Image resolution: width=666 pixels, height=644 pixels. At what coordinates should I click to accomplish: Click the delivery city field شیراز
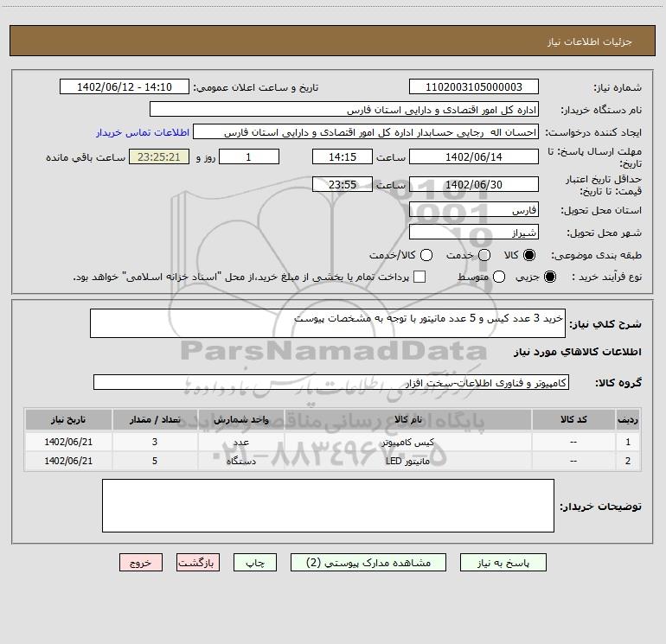click(474, 232)
